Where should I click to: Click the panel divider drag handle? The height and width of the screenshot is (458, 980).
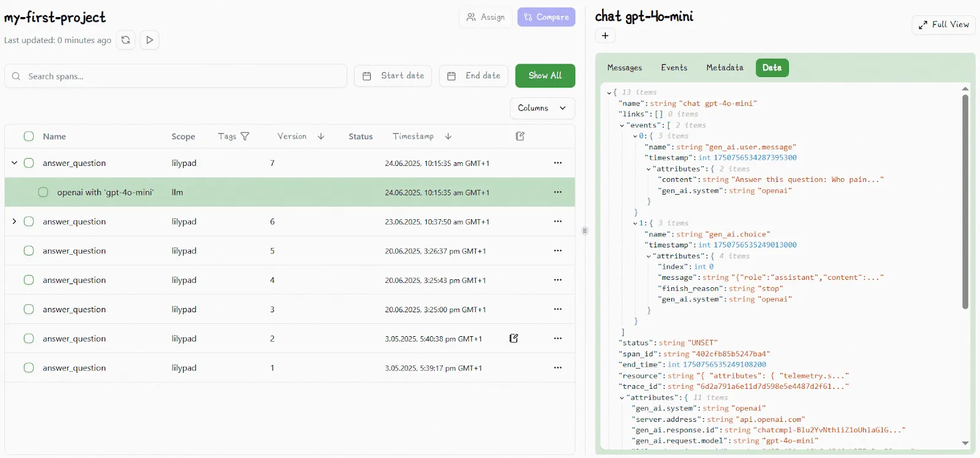pos(585,231)
